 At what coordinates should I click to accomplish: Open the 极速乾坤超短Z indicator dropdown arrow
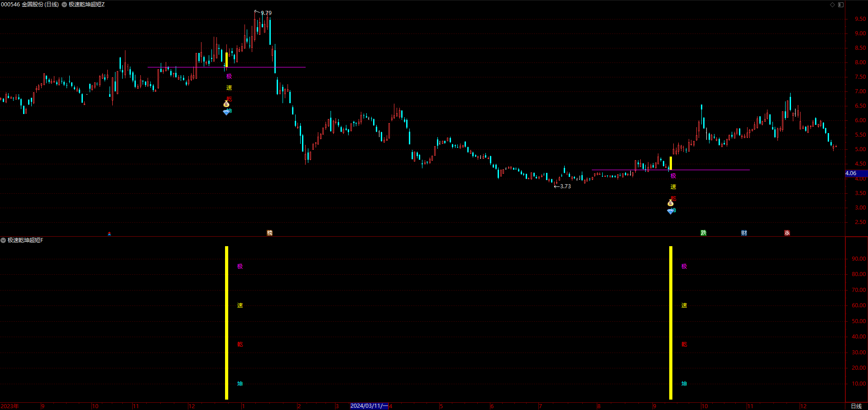[x=64, y=5]
